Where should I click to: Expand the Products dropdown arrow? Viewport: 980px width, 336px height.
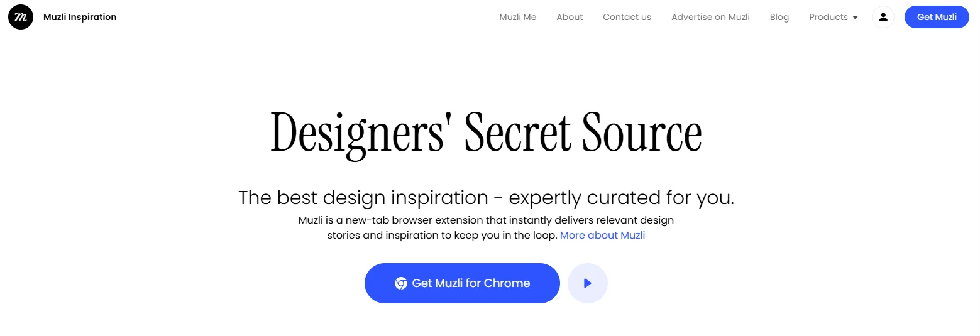pyautogui.click(x=855, y=18)
